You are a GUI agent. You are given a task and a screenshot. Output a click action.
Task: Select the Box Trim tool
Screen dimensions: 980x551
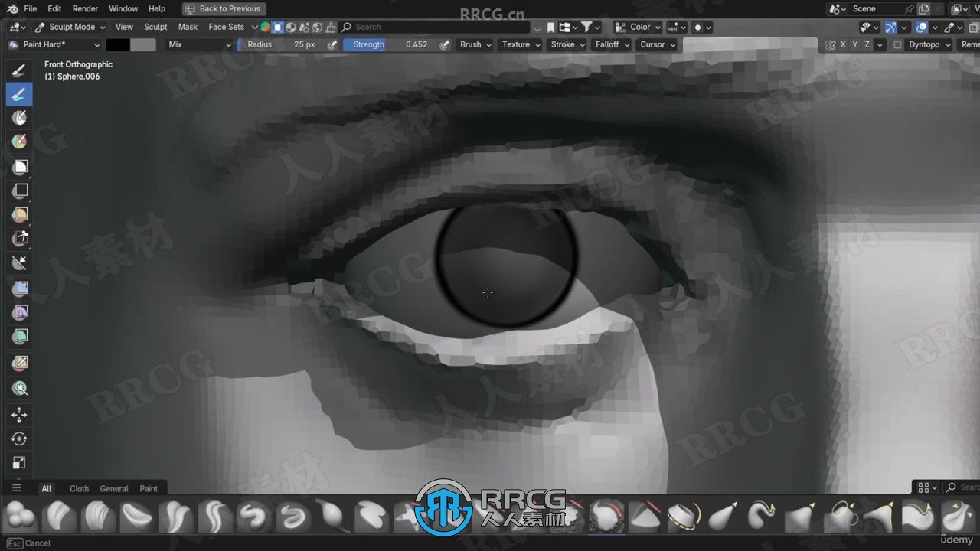[19, 239]
